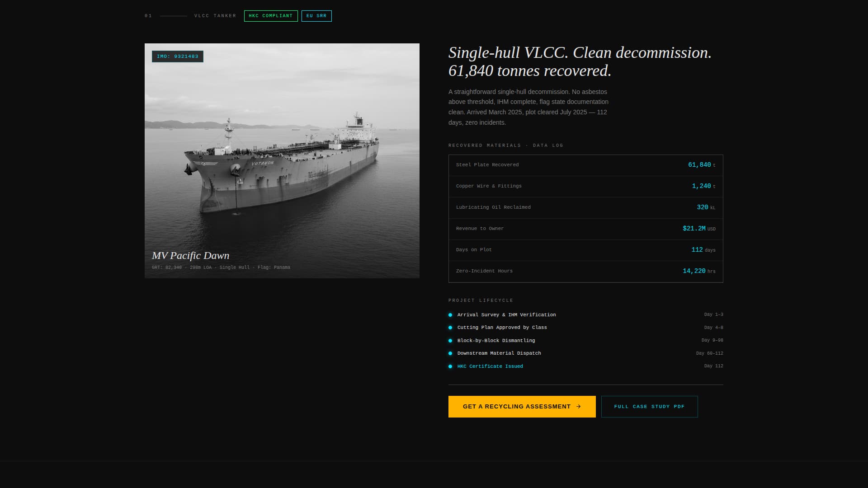Click the dot beside HKC Certificate Issued
Screen dimensions: 868x488
450,366
